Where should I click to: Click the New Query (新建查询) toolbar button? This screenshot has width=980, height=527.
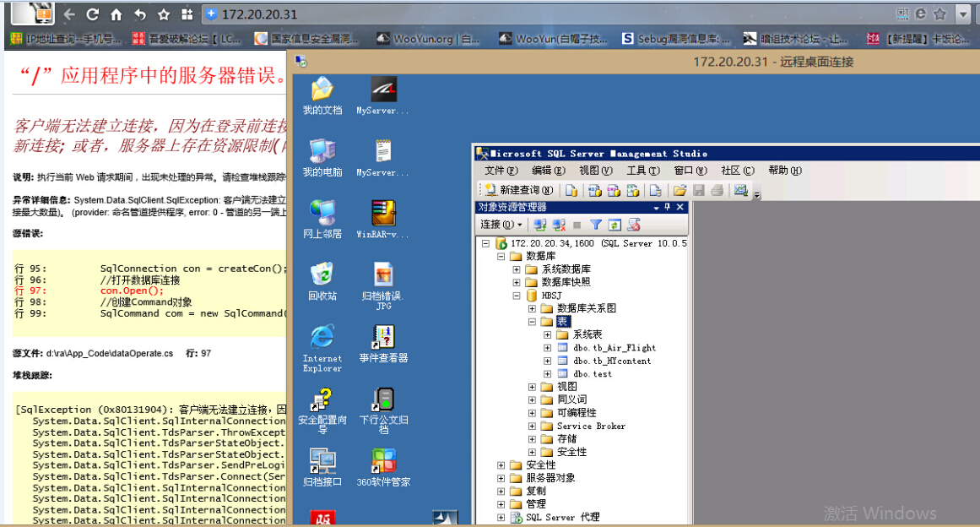coord(519,190)
